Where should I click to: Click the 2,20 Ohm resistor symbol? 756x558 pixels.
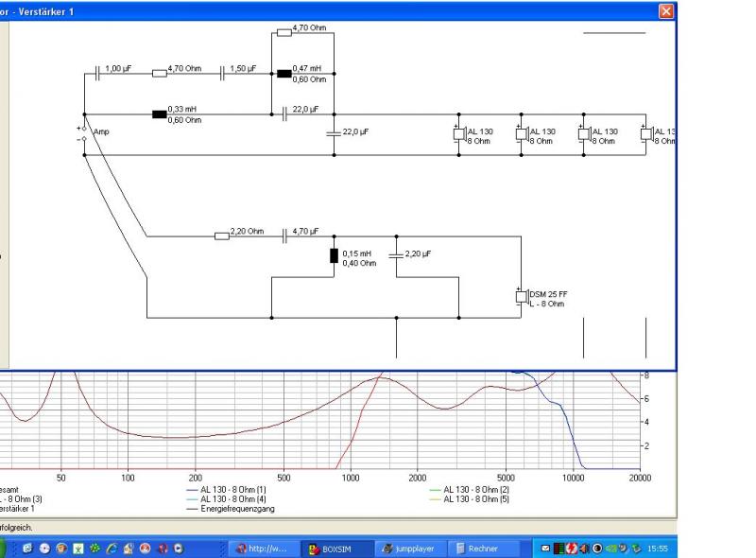point(222,235)
